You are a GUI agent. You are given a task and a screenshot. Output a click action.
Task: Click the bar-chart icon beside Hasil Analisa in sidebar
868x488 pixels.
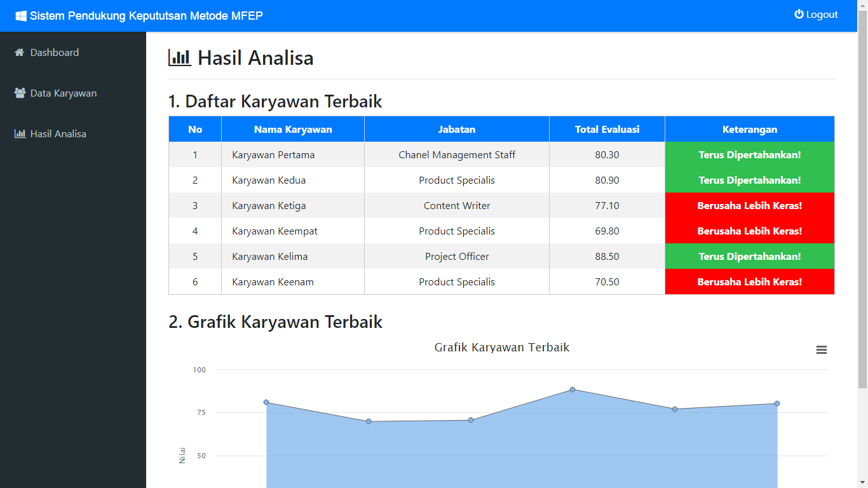pyautogui.click(x=19, y=133)
